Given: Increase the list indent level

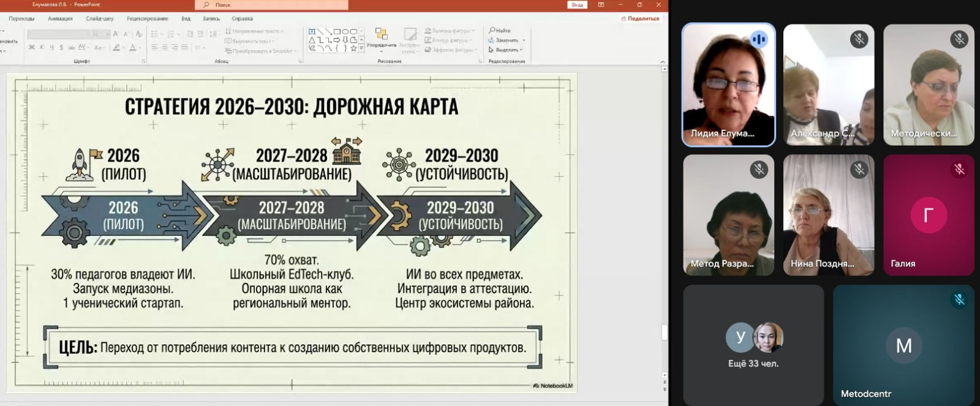Looking at the screenshot, I should [x=200, y=34].
